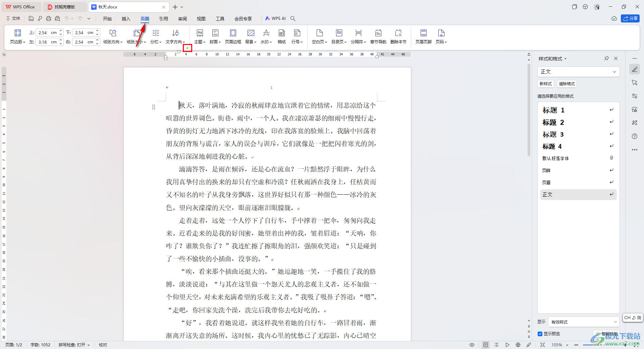
Task: Switch to the 插入 ribbon tab
Action: pos(126,19)
